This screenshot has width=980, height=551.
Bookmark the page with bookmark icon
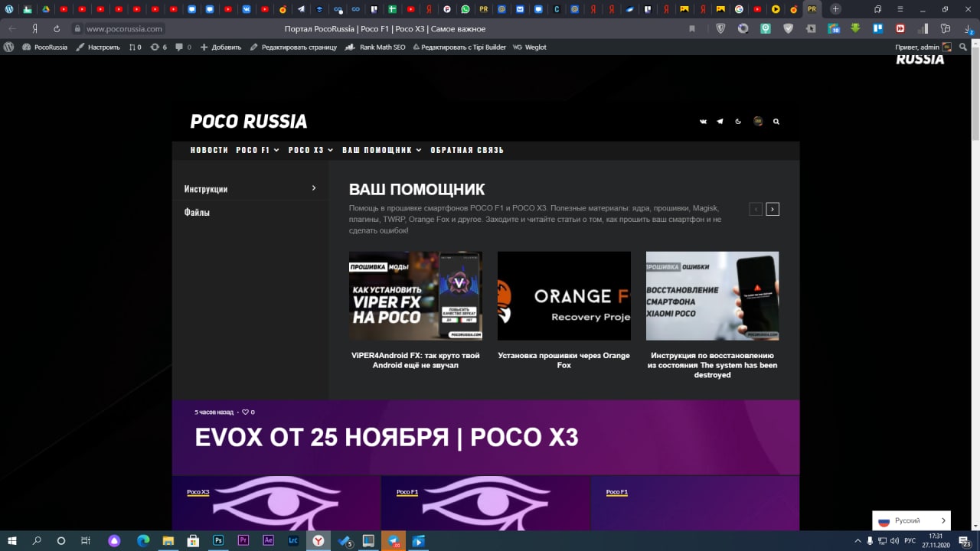coord(692,28)
